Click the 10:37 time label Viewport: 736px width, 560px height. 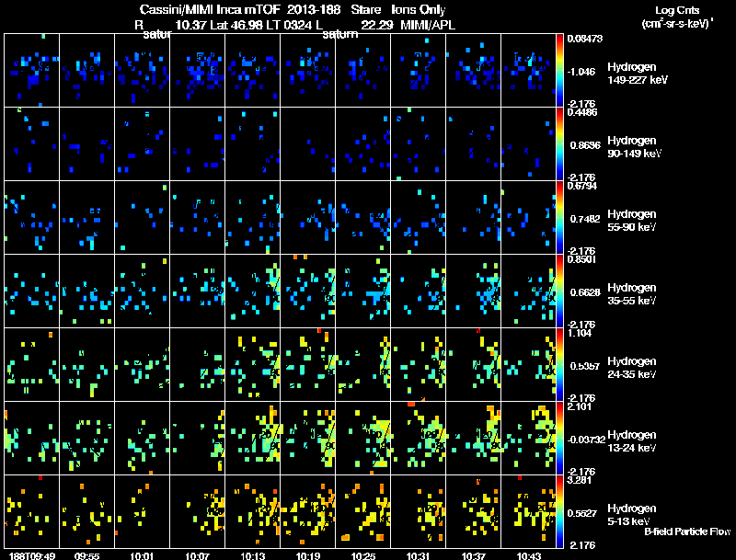pos(474,555)
